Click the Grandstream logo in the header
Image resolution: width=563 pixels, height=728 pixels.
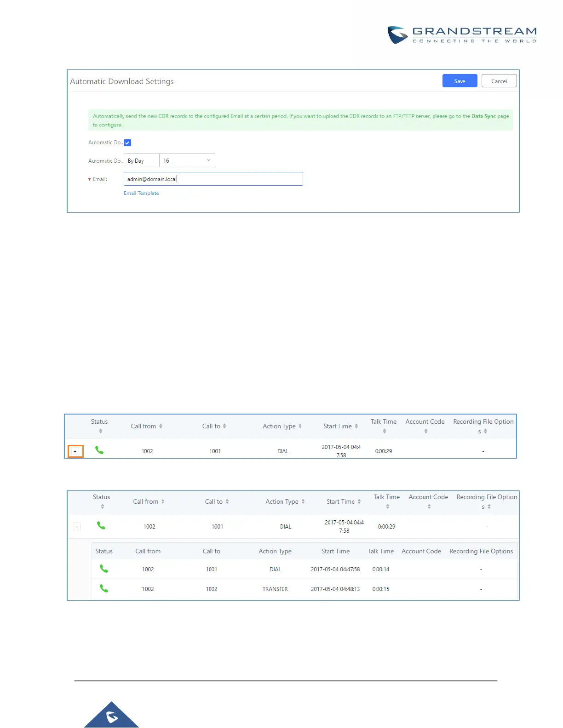coord(462,35)
